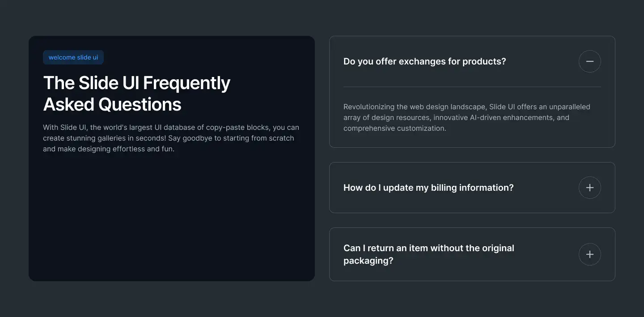
Task: Click "Do you offer exchanges for products?" title
Action: click(x=424, y=61)
